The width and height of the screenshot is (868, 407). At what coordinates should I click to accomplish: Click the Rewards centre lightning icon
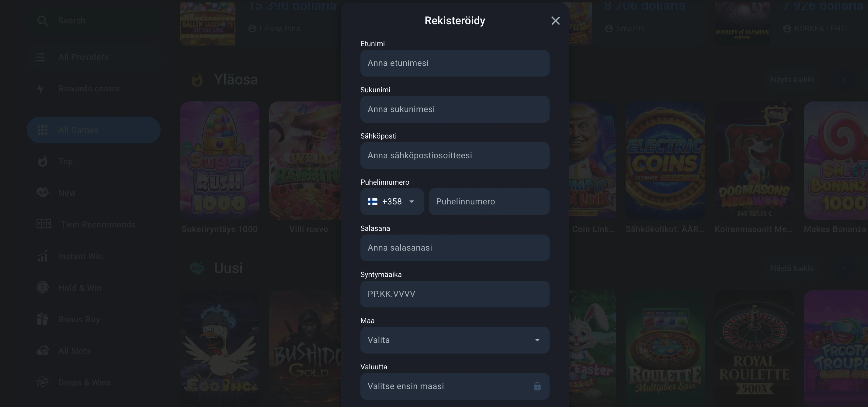tap(40, 88)
